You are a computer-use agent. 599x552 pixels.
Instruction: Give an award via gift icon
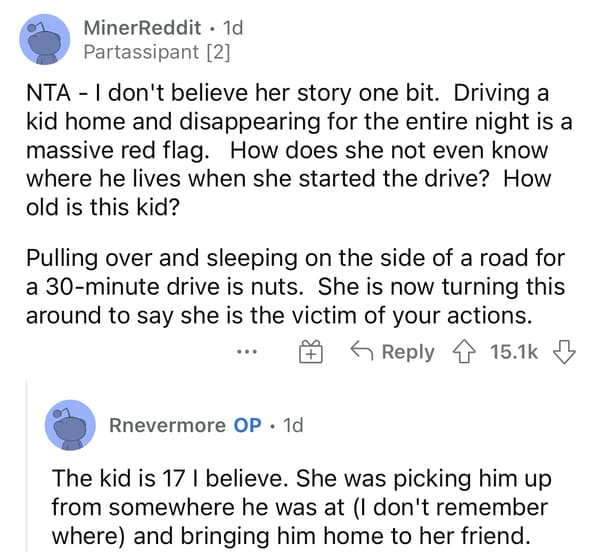(x=311, y=351)
